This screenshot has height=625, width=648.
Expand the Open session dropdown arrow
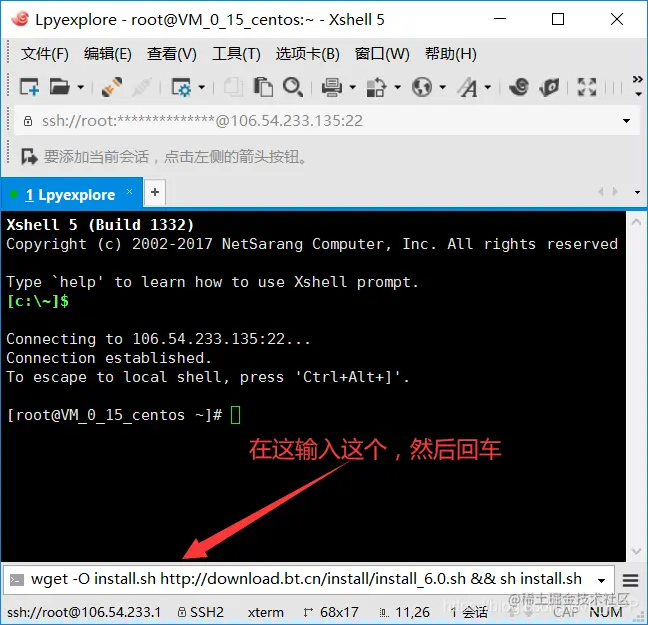81,87
